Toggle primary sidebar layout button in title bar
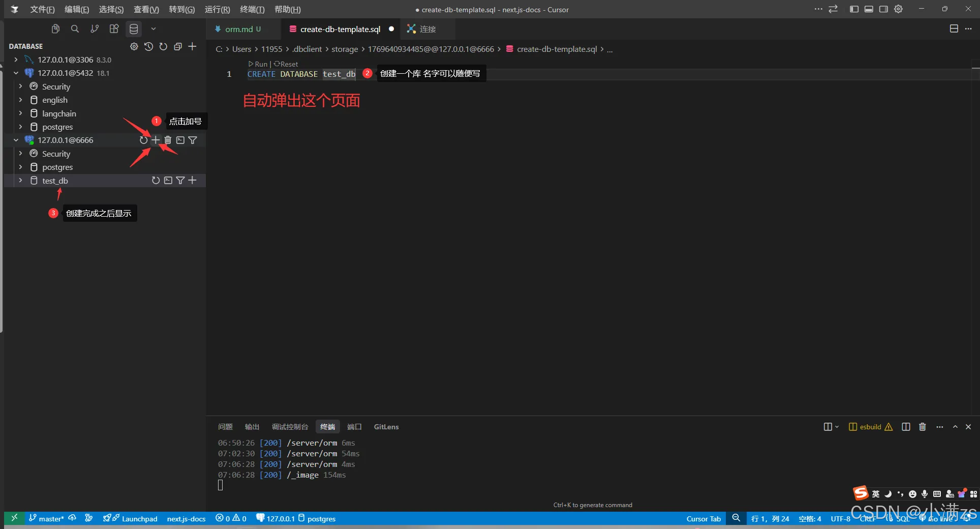The image size is (980, 529). coord(854,9)
